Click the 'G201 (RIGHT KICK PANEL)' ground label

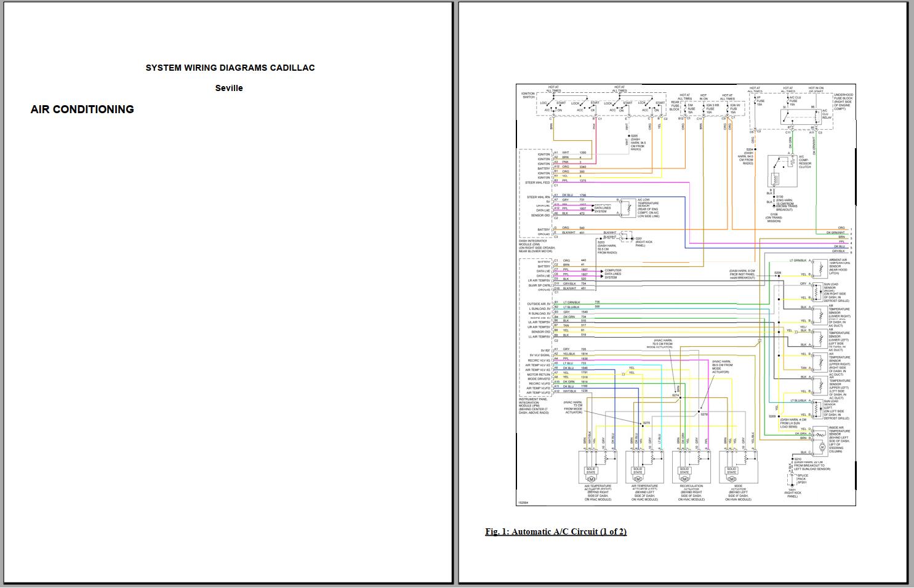click(x=644, y=242)
